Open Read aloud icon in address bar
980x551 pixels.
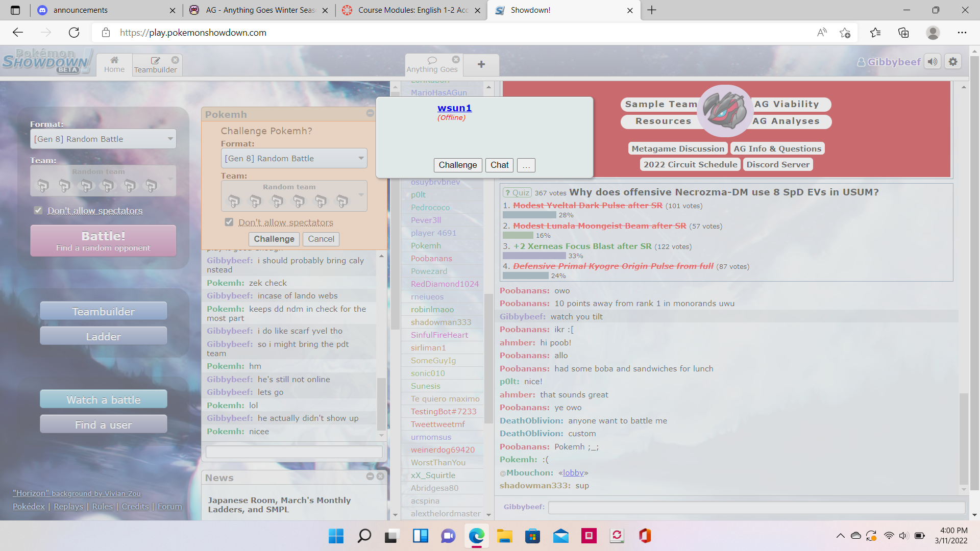[822, 33]
